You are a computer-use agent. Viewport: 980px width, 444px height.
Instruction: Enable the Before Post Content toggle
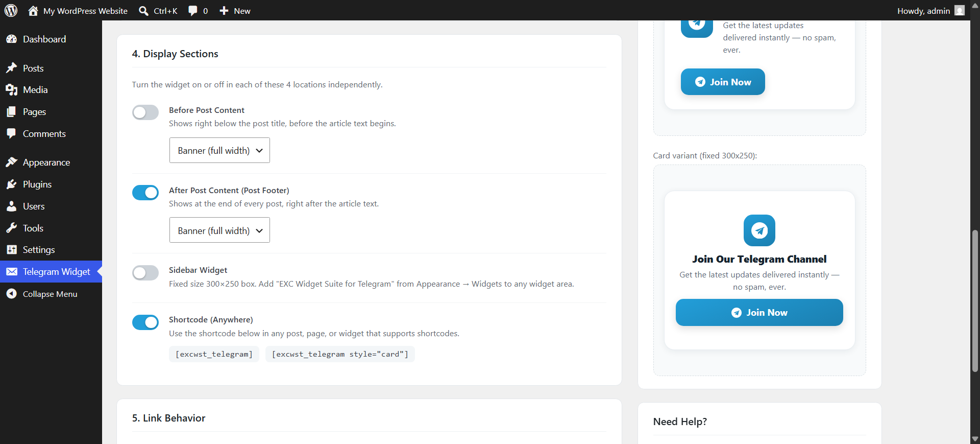tap(145, 112)
